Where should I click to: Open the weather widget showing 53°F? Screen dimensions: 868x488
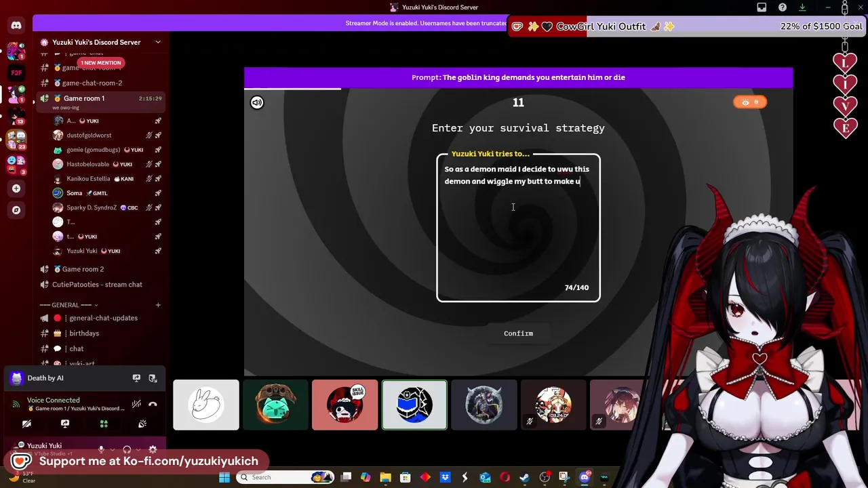click(24, 477)
